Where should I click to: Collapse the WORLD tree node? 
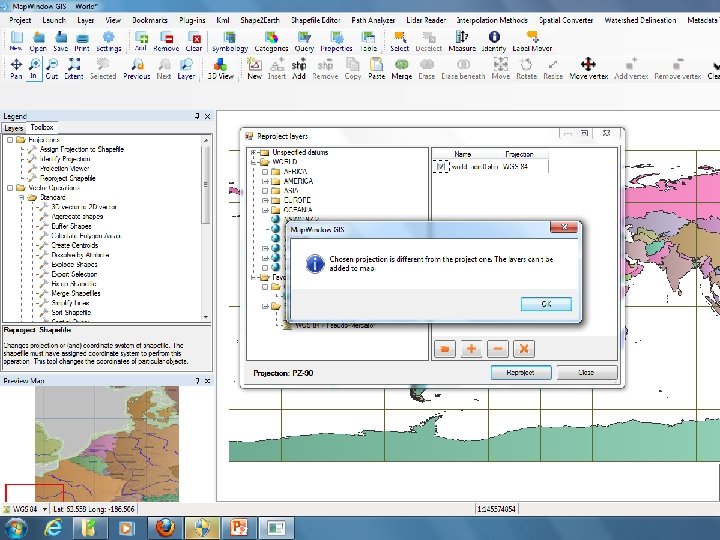click(x=253, y=162)
